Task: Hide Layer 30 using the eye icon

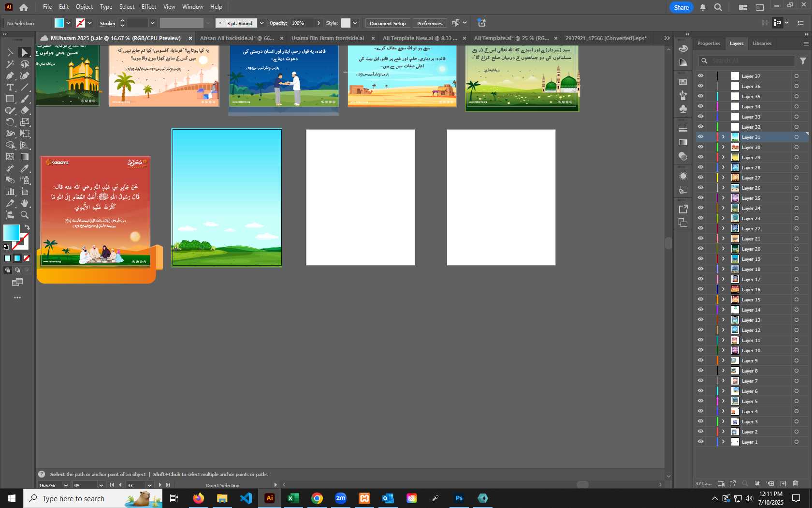Action: coord(700,147)
